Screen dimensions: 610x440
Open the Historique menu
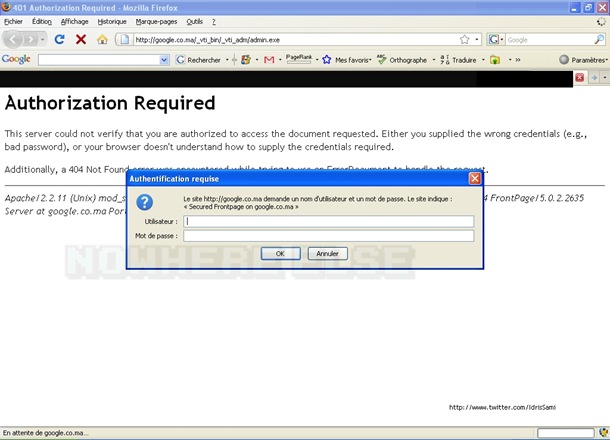[x=112, y=22]
